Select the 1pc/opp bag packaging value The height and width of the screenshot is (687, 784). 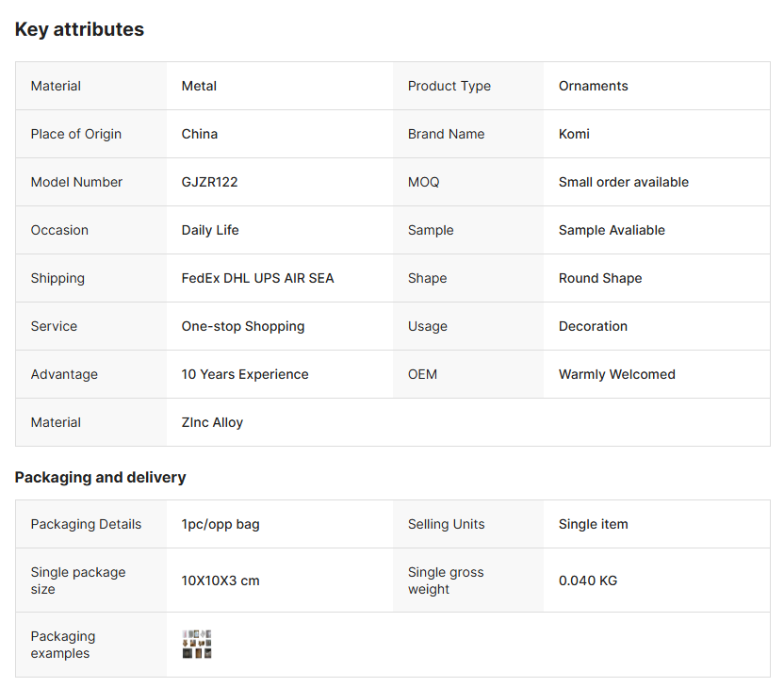[x=220, y=524]
